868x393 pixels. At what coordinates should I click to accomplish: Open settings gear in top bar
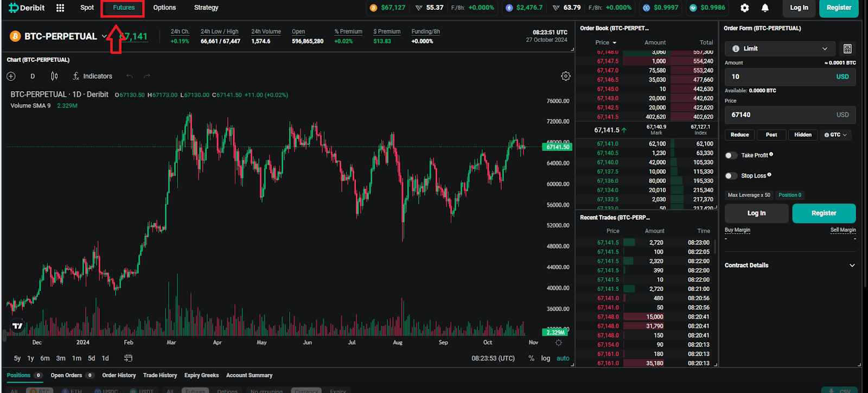pyautogui.click(x=745, y=8)
